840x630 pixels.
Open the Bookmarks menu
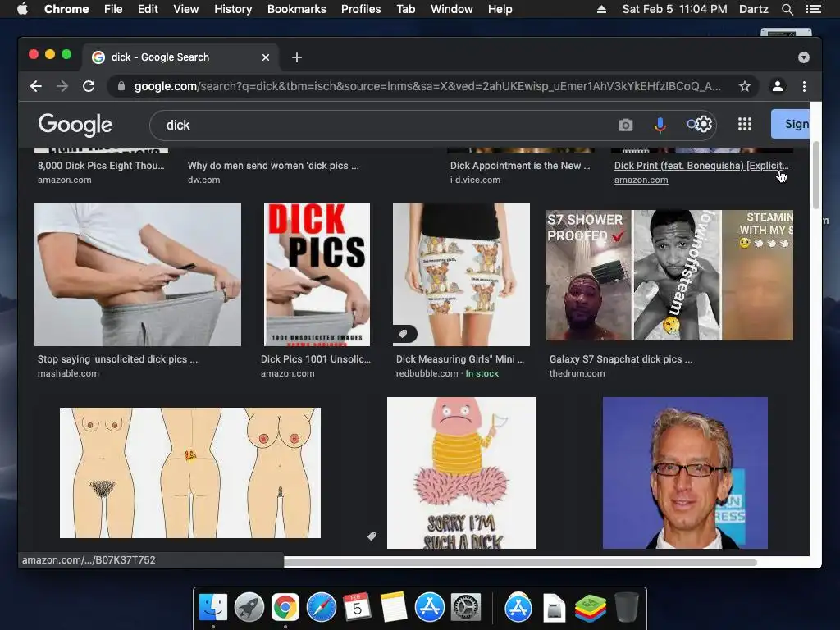[297, 9]
